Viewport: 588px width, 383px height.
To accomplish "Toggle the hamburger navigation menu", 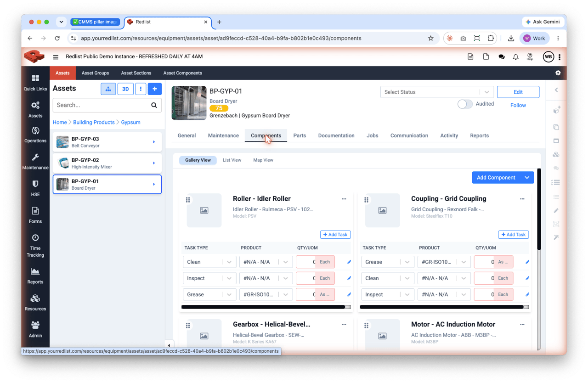I will pos(56,57).
